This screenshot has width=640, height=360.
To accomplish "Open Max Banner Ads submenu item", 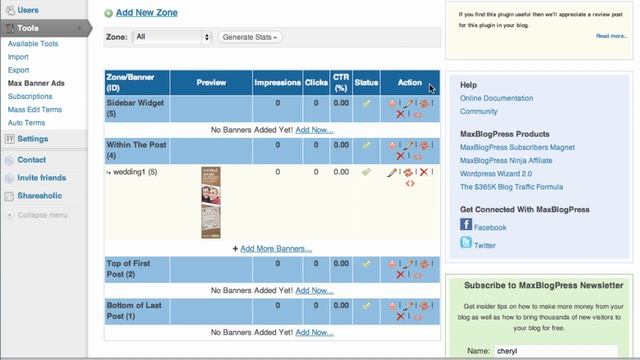I will tap(36, 83).
